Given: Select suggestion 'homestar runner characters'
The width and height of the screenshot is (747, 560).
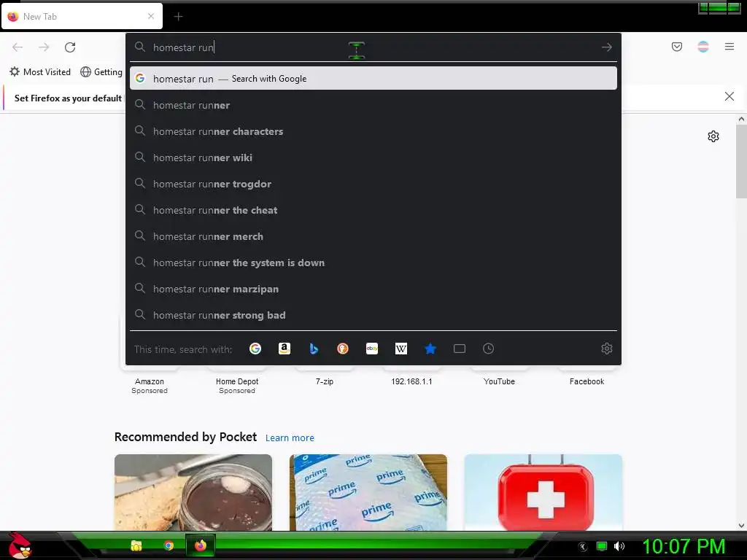Looking at the screenshot, I should tap(373, 131).
